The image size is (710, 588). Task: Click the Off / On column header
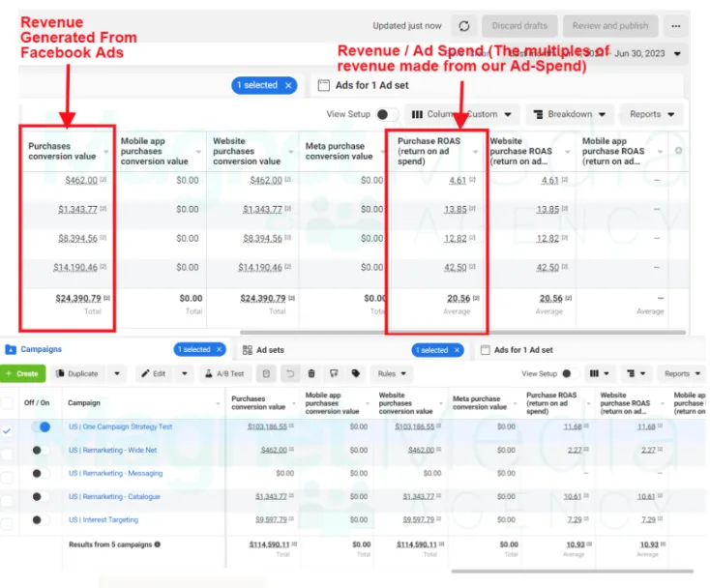coord(37,402)
